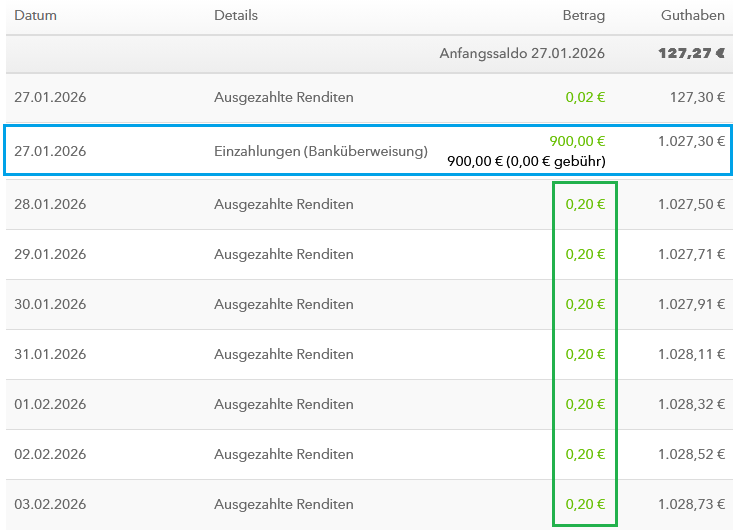The width and height of the screenshot is (737, 530).
Task: Click the 1.027,71 € balance value
Action: pyautogui.click(x=692, y=255)
